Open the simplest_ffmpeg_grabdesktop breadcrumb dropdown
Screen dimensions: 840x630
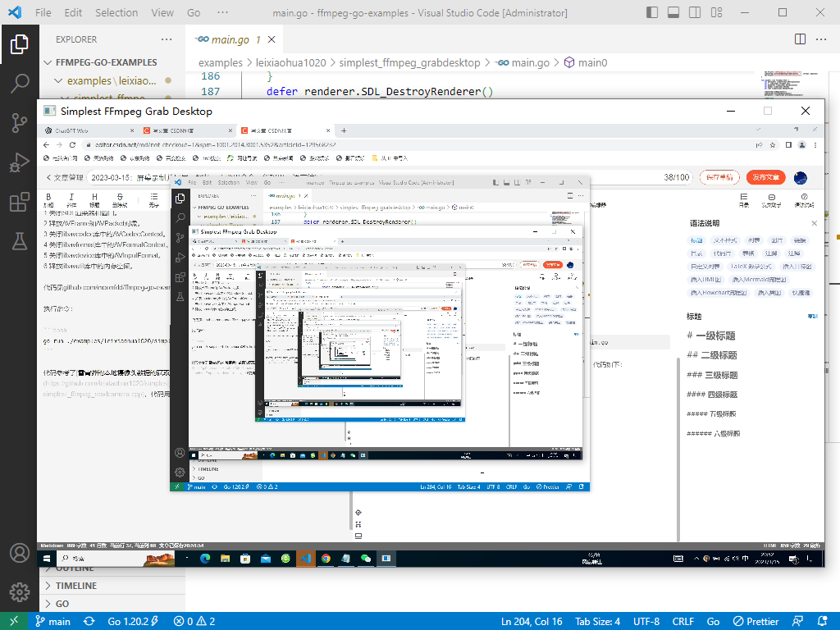(x=410, y=62)
